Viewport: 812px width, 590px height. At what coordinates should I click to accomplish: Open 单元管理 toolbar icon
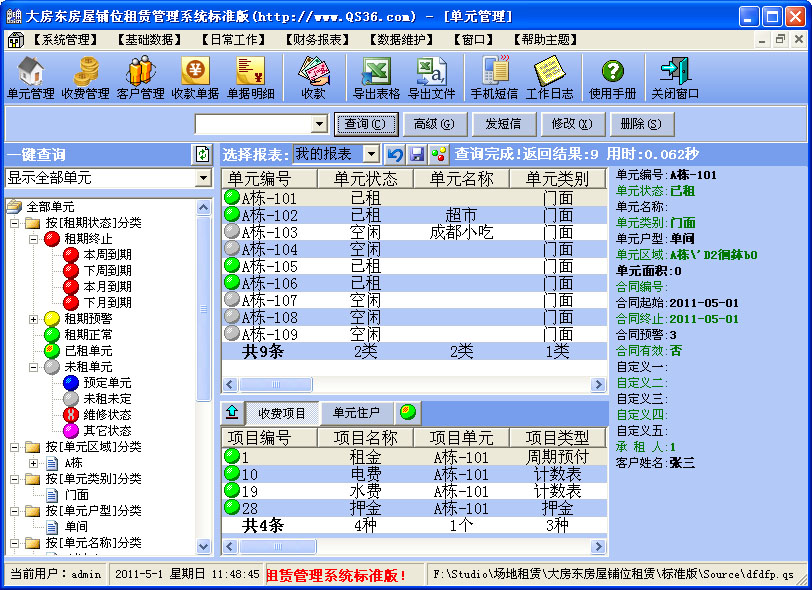pos(31,78)
